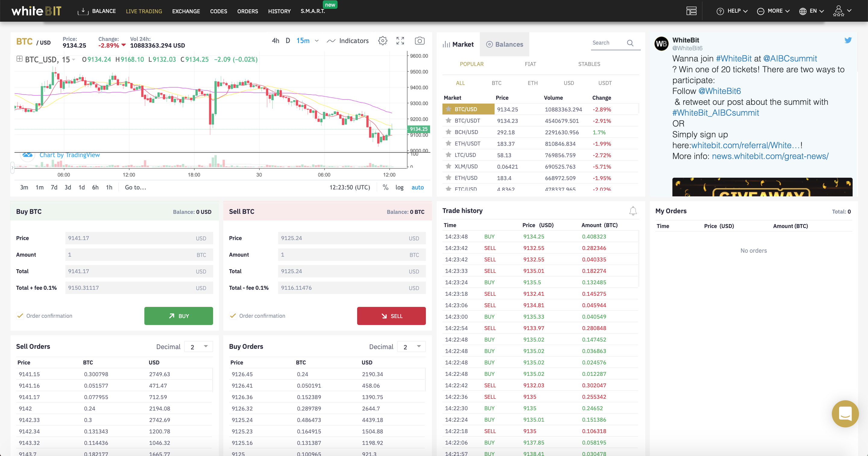Open the news.whitebit.com/great-news link
This screenshot has width=868, height=456.
[770, 156]
